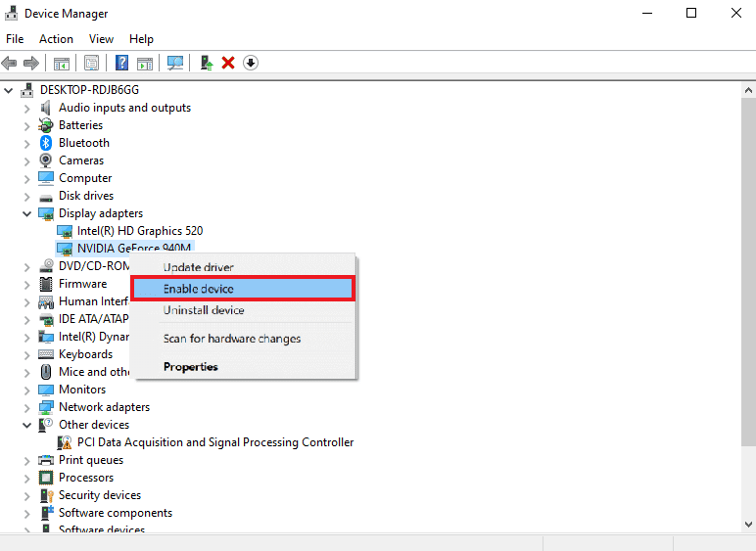
Task: Click the Forward arrow toolbar icon
Action: coord(31,63)
